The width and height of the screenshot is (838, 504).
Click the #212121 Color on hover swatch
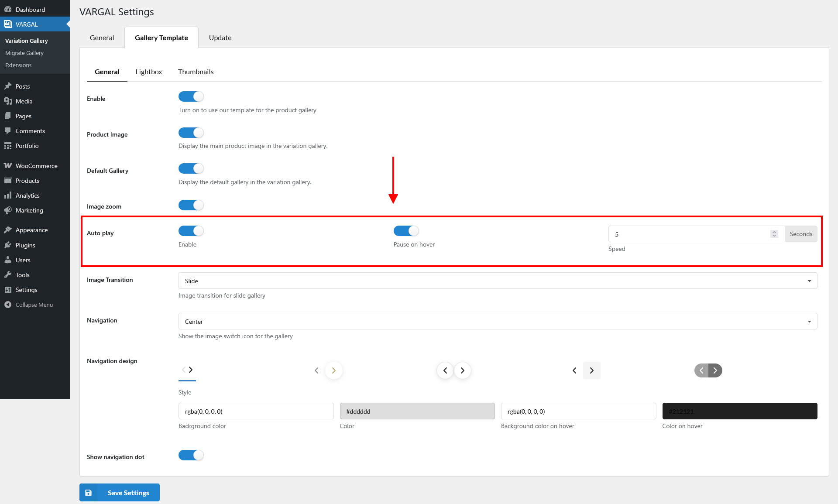pyautogui.click(x=740, y=411)
